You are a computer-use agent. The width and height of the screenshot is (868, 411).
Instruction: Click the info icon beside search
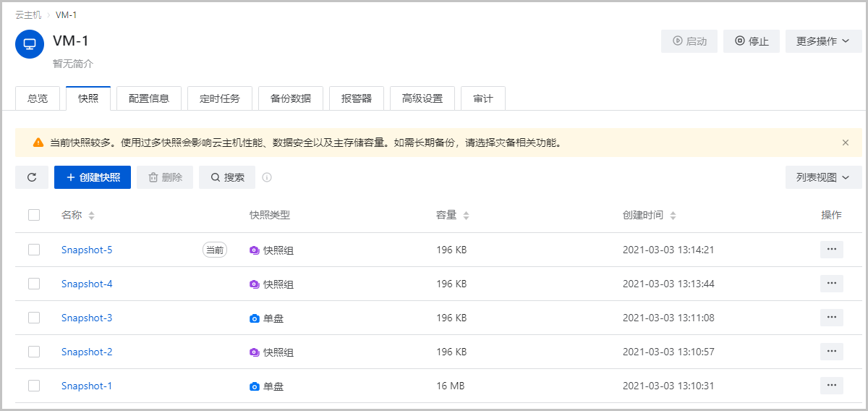click(267, 177)
